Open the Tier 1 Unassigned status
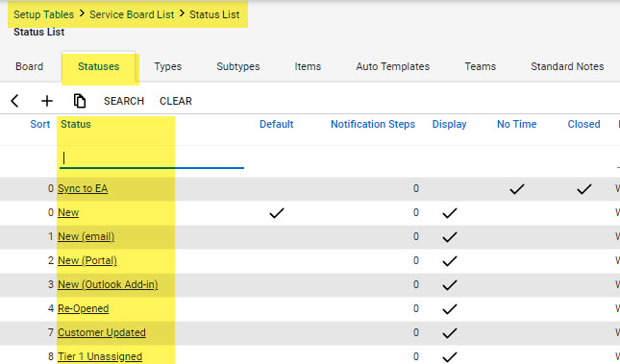Screen dimensions: 620x364 point(100,356)
